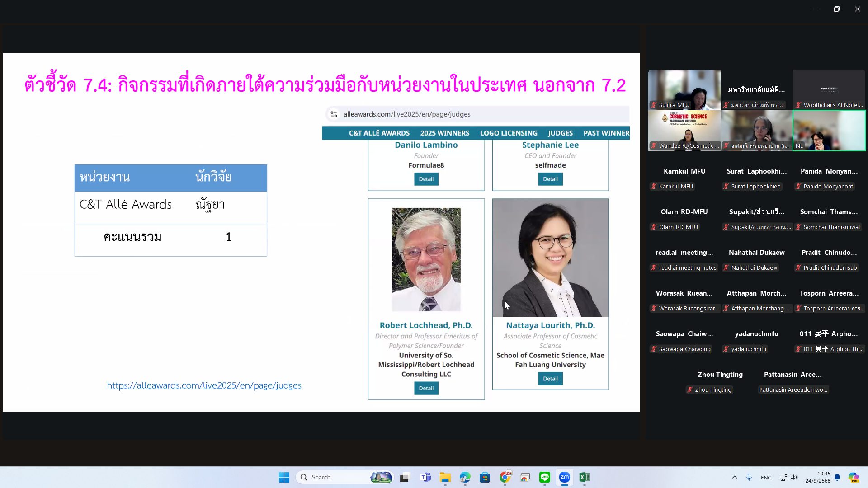Expand hidden system tray icons chevron
The image size is (868, 488).
734,477
